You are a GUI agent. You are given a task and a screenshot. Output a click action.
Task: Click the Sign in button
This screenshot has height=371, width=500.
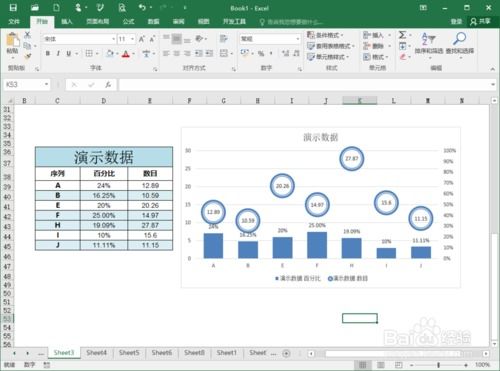tap(456, 22)
